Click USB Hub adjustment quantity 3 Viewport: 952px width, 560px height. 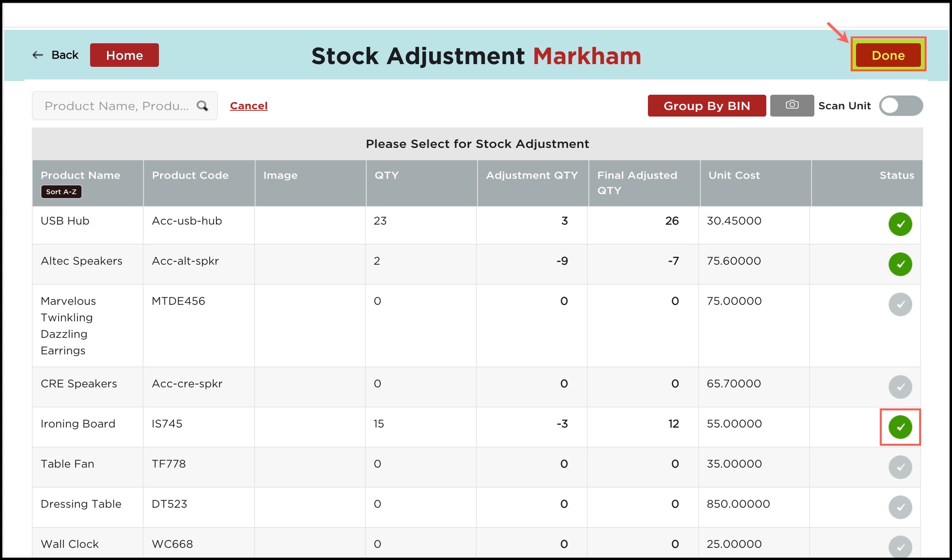[564, 221]
